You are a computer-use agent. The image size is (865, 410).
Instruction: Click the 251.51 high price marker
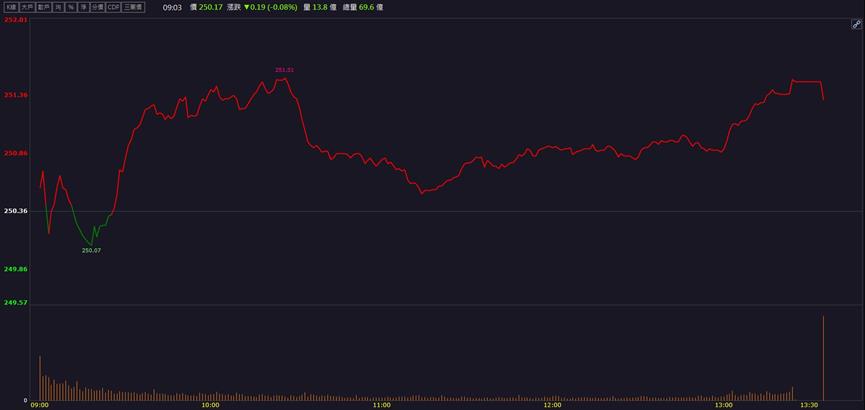[285, 70]
